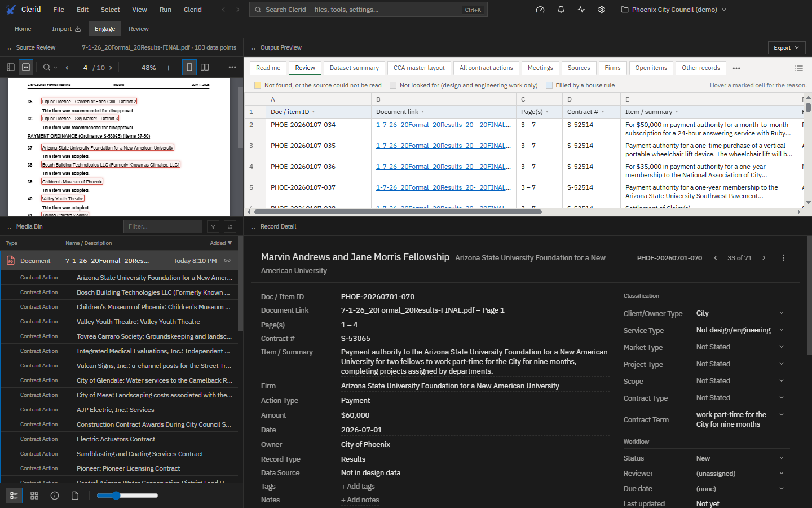Image resolution: width=812 pixels, height=508 pixels.
Task: Click '+ Add tags' in record detail
Action: [358, 487]
